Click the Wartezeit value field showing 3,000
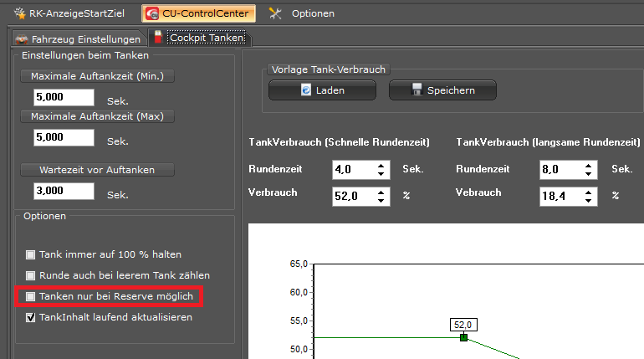The height and width of the screenshot is (359, 644). [64, 191]
